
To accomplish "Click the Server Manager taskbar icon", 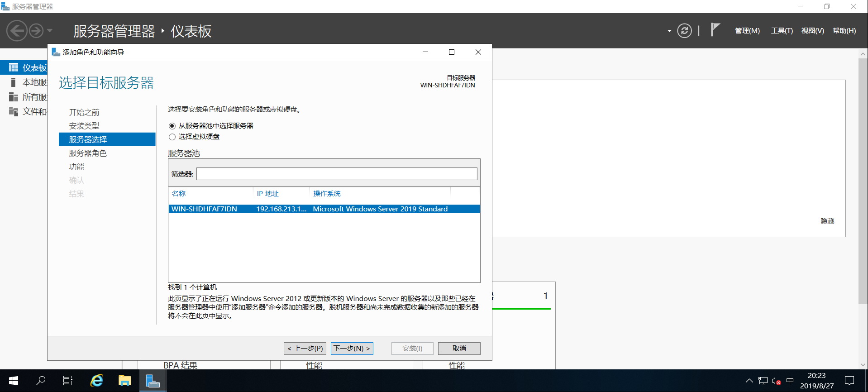I will [153, 381].
